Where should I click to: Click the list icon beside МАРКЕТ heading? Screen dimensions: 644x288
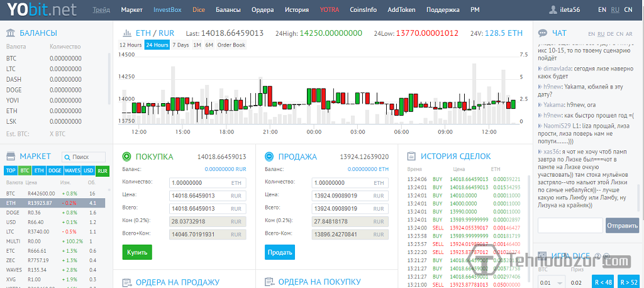pyautogui.click(x=11, y=157)
